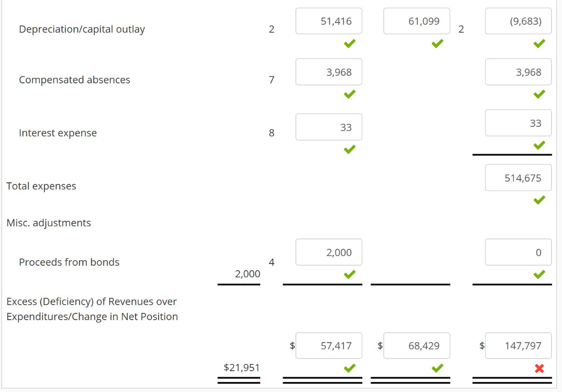Click the Depreciation/capital outlay label
The height and width of the screenshot is (392, 562).
[82, 29]
